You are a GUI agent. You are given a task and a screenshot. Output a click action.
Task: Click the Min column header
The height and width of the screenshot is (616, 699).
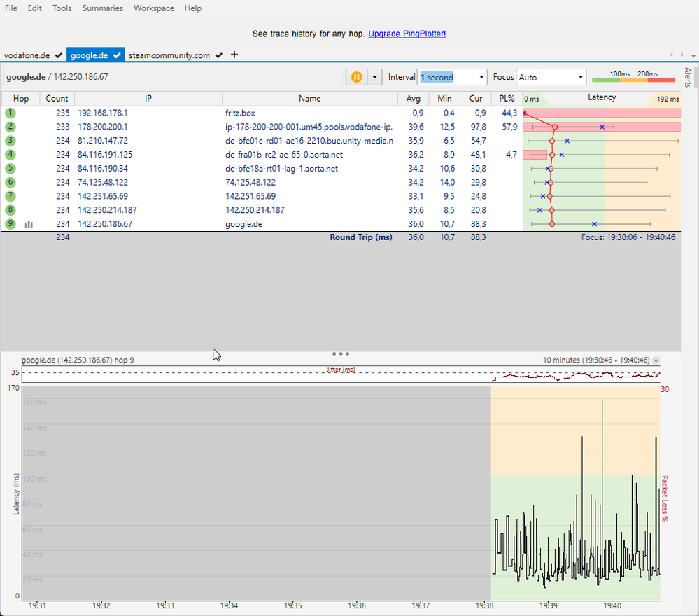click(444, 99)
